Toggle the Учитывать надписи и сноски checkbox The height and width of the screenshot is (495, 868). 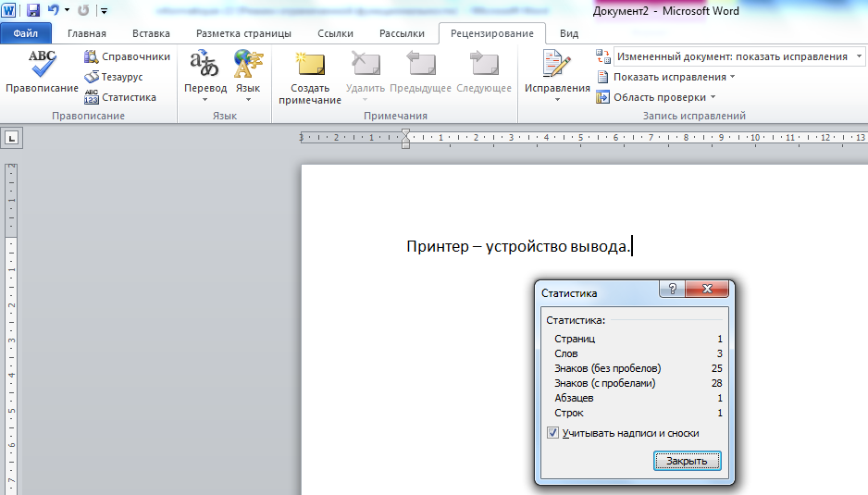pyautogui.click(x=552, y=432)
